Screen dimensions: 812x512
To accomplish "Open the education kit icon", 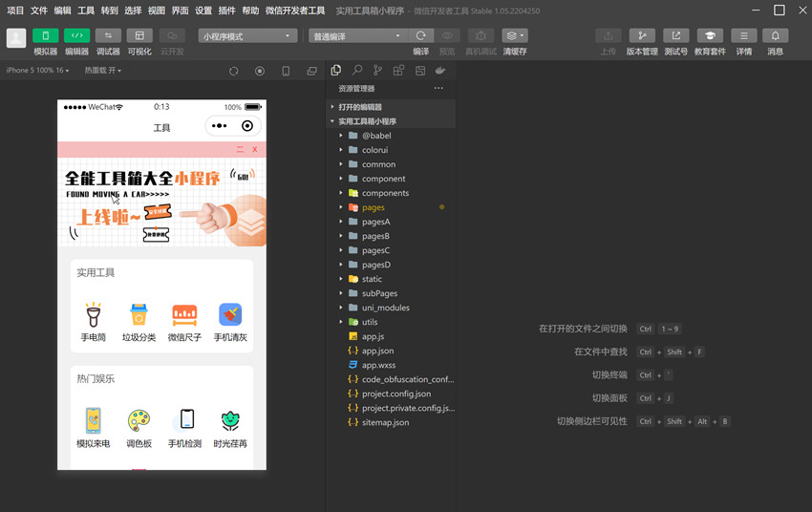I will click(x=710, y=35).
